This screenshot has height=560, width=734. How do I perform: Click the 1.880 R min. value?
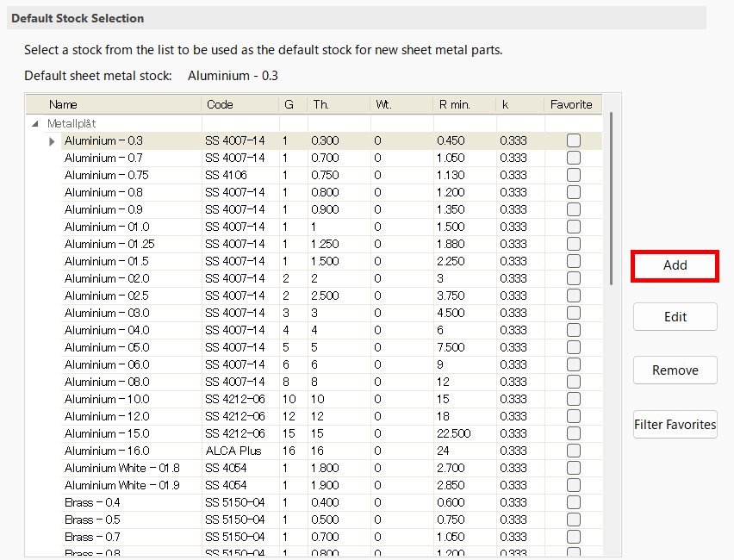coord(451,244)
